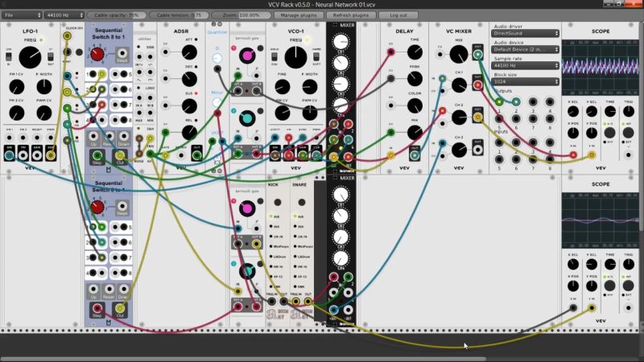The width and height of the screenshot is (644, 362).
Task: Toggle the upper SCOPE X/Y mode button
Action: [609, 132]
